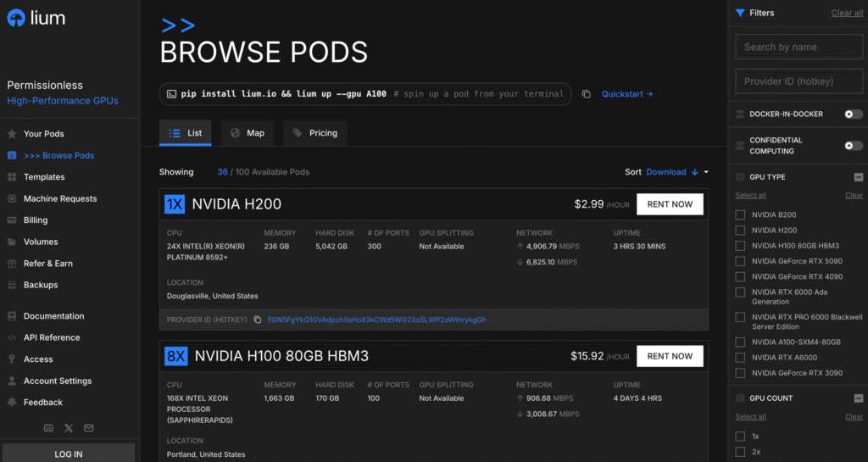Open the Sort dropdown caret
Viewport: 868px width, 462px height.
[706, 172]
